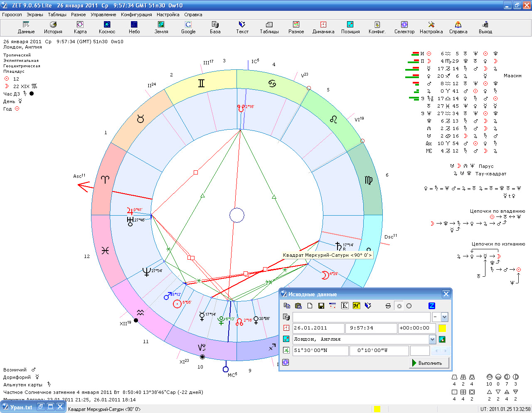This screenshot has width=532, height=413.
Task: Expand the Лондон, Англия location dropdown
Action: click(432, 339)
